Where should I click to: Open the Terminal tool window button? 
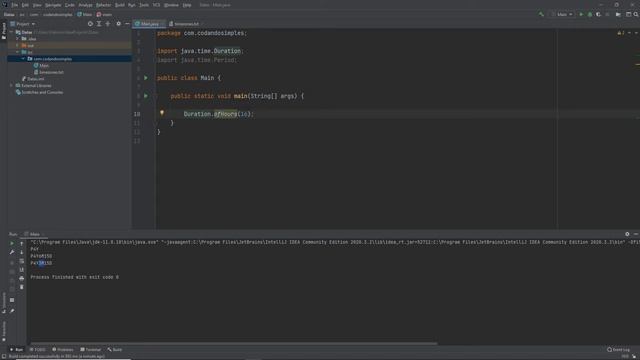point(90,349)
